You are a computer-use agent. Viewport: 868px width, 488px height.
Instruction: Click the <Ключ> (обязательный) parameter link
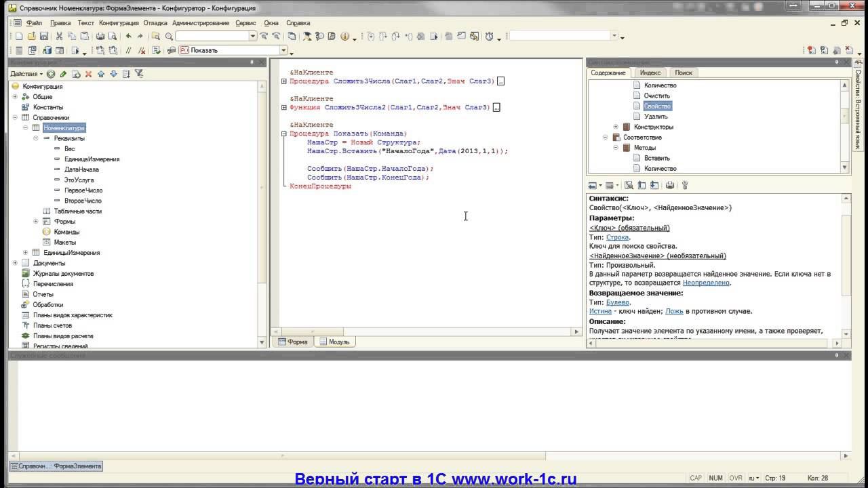pyautogui.click(x=629, y=228)
